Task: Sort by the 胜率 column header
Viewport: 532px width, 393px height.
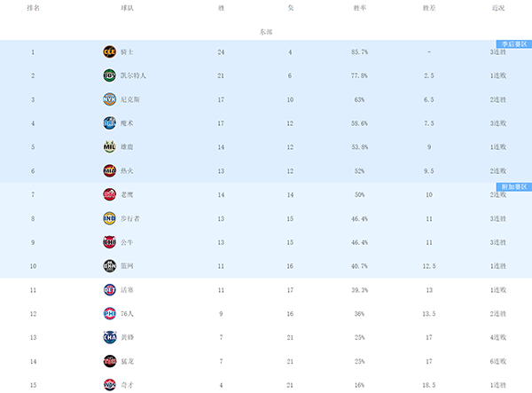Action: pyautogui.click(x=359, y=8)
